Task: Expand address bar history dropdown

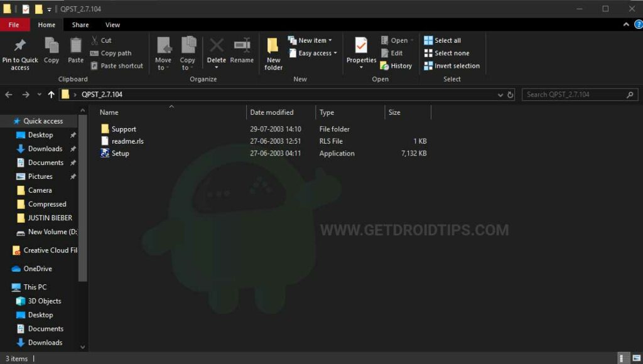Action: [x=500, y=95]
